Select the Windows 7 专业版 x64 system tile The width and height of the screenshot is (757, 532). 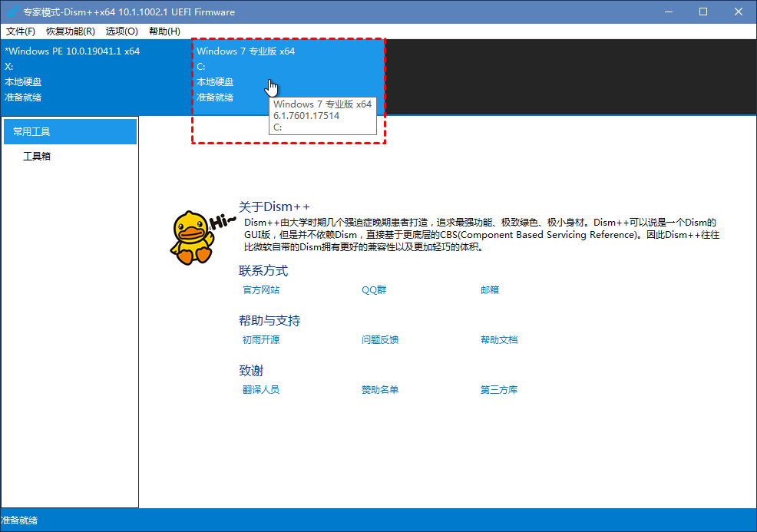coord(289,78)
